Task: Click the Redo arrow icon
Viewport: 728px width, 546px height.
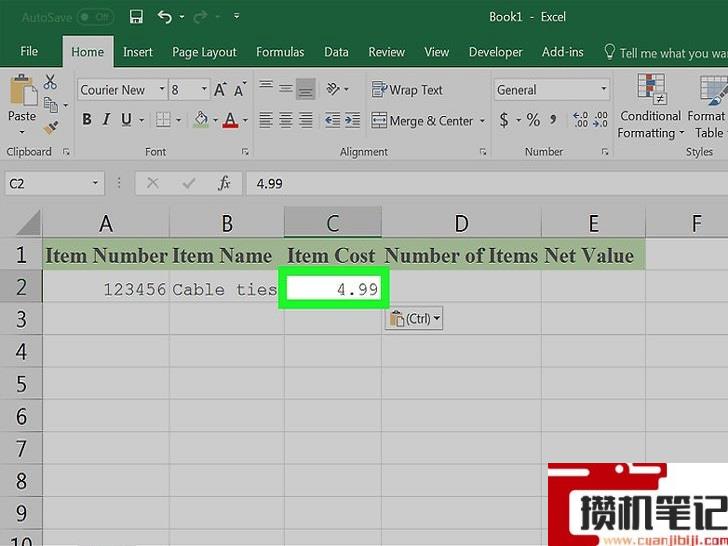Action: pyautogui.click(x=200, y=17)
